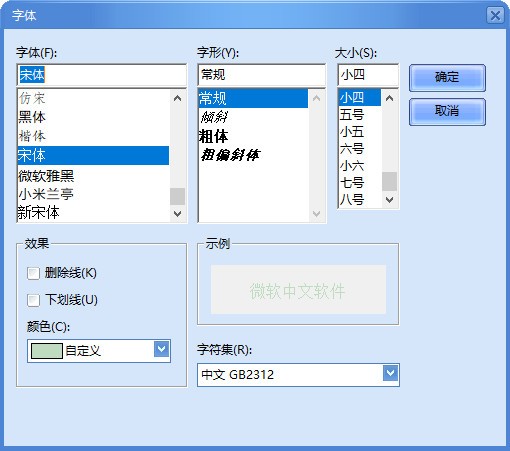Select 小四 in the size list
Image resolution: width=510 pixels, height=451 pixels.
(360, 98)
